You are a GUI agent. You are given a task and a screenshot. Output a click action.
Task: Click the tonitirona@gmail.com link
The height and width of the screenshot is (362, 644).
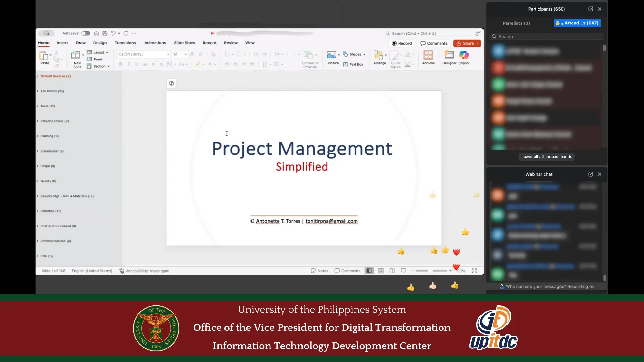331,221
